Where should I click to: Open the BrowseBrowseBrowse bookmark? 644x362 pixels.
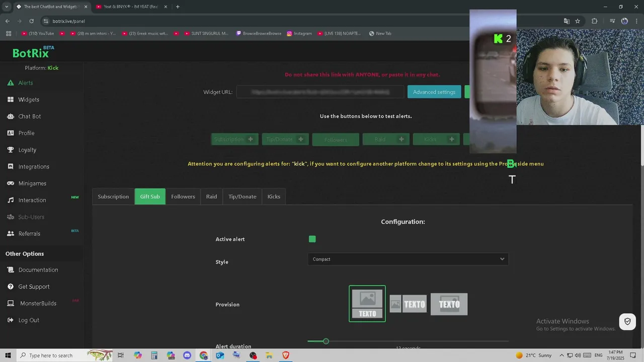click(259, 34)
